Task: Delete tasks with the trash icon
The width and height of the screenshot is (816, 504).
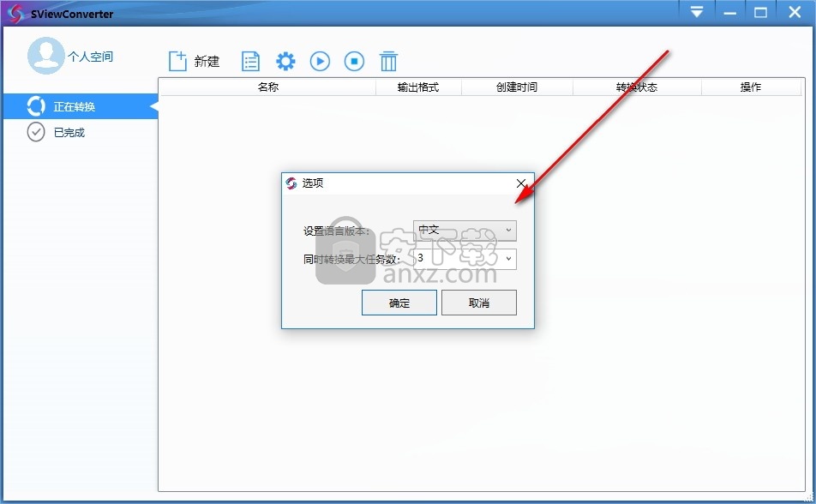Action: tap(389, 62)
